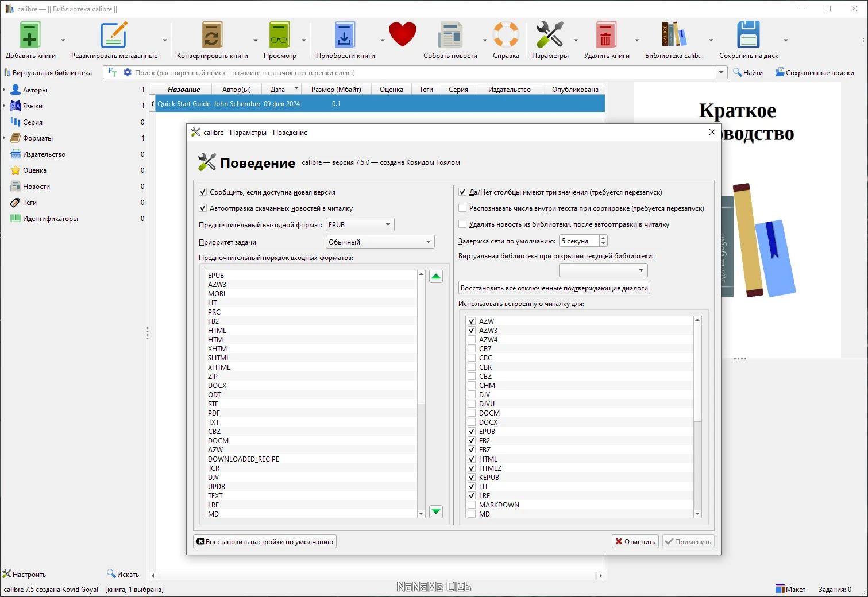Open the job priority dropdown
The image size is (868, 597).
[x=380, y=242]
